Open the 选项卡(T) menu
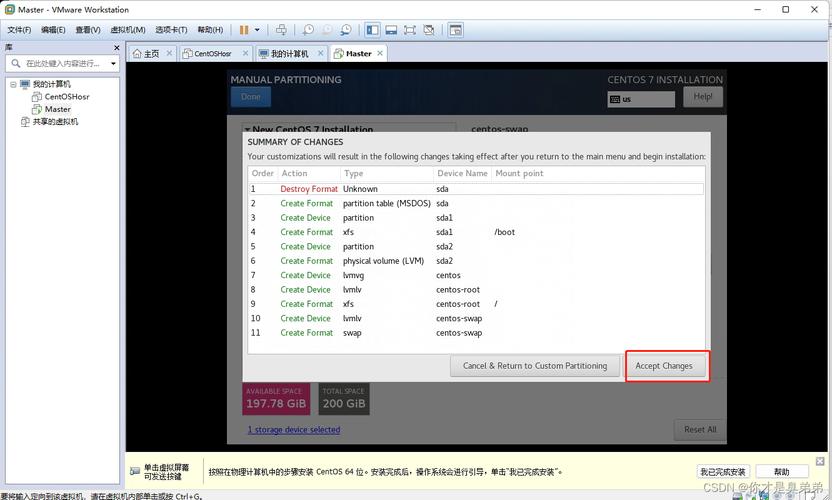Viewport: 832px width, 500px height. [x=171, y=30]
